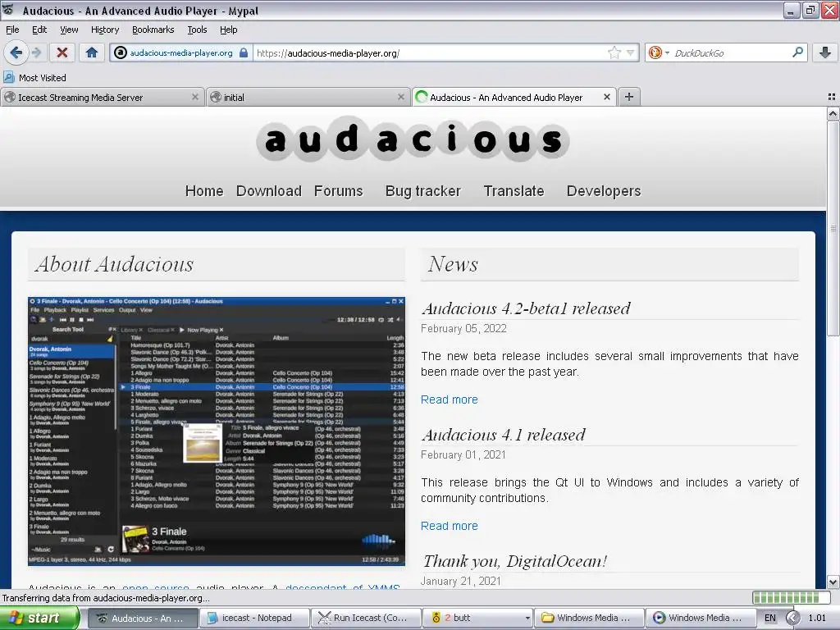
Task: Click the audacious site logo
Action: pyautogui.click(x=413, y=139)
